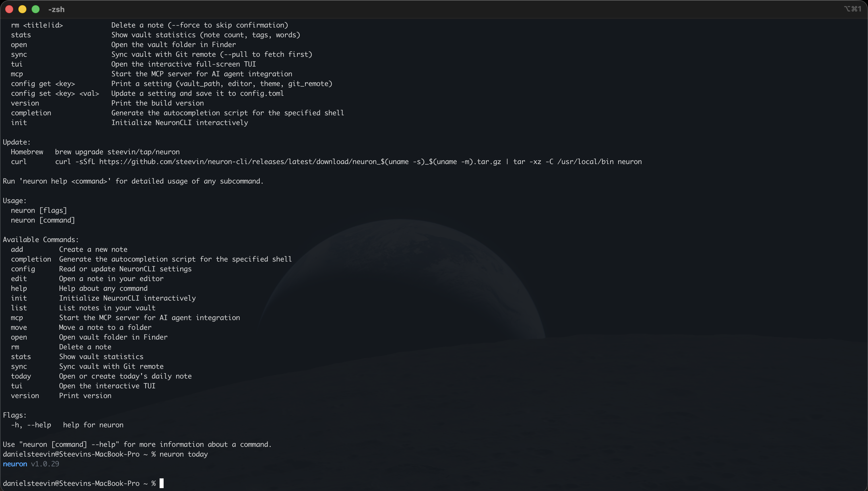The height and width of the screenshot is (491, 868).
Task: Select the 'rm <title|id>' command text
Action: (x=37, y=25)
